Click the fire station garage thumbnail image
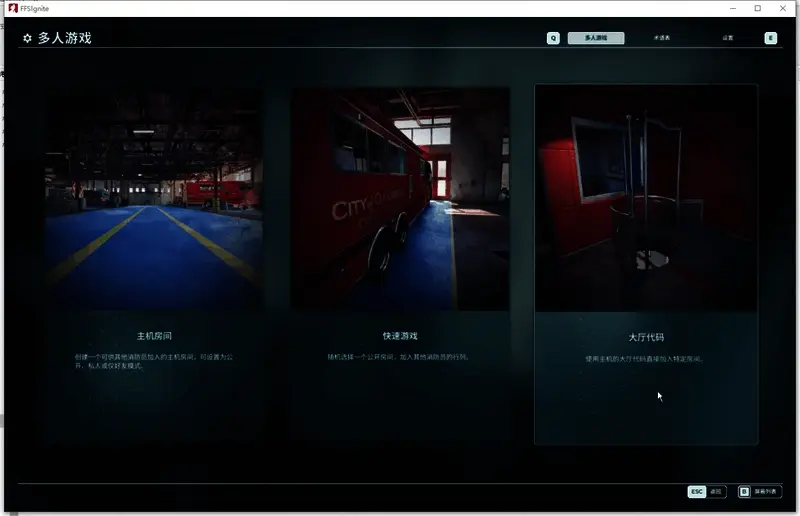Image resolution: width=800 pixels, height=516 pixels. pyautogui.click(x=155, y=200)
